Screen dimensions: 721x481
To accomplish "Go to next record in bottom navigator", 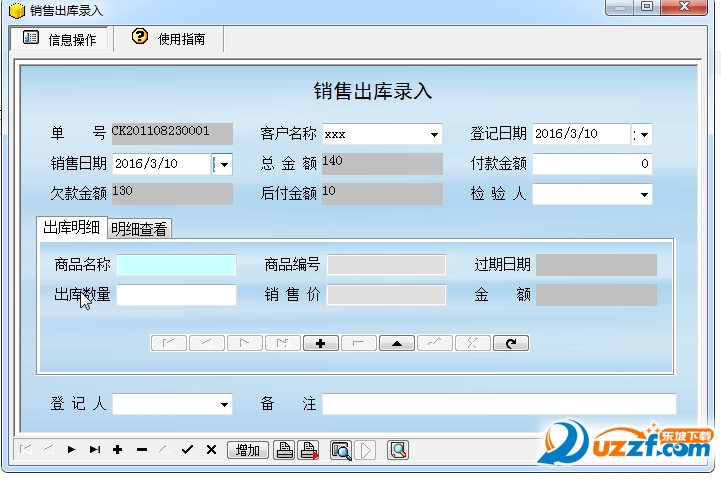I will click(x=71, y=449).
